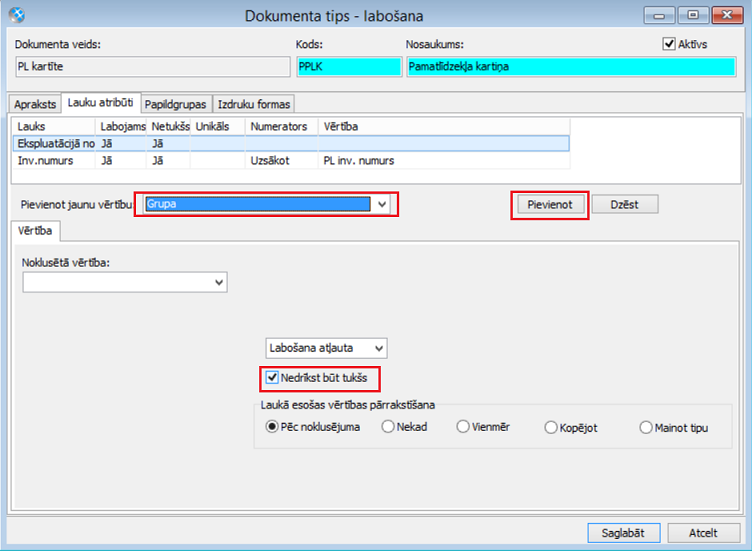Image resolution: width=752 pixels, height=551 pixels.
Task: Click the Numerators column header
Action: pos(282,127)
